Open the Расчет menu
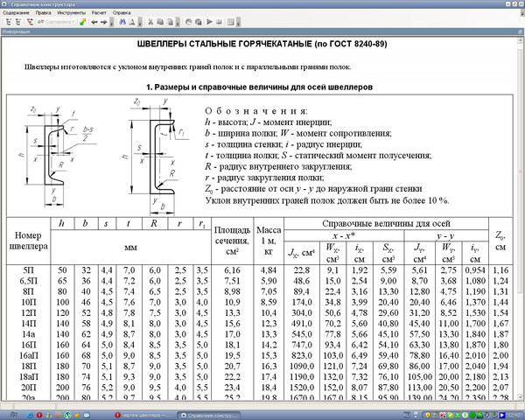Screen dimensions: 525x420 tap(99, 13)
